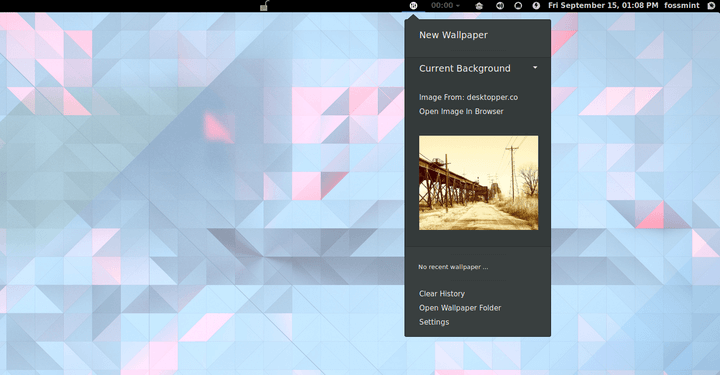Open the date and time calendar menu
Viewport: 720px width, 375px height.
(603, 6)
